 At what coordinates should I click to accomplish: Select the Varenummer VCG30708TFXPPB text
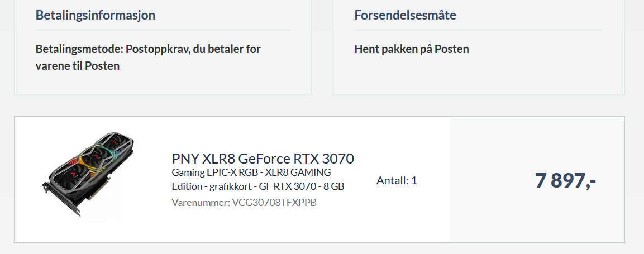point(244,202)
